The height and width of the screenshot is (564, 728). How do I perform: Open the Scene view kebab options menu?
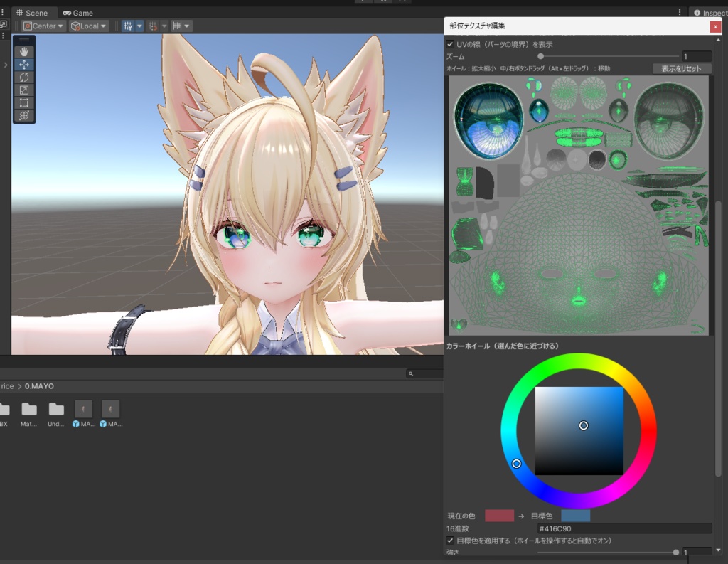(679, 12)
